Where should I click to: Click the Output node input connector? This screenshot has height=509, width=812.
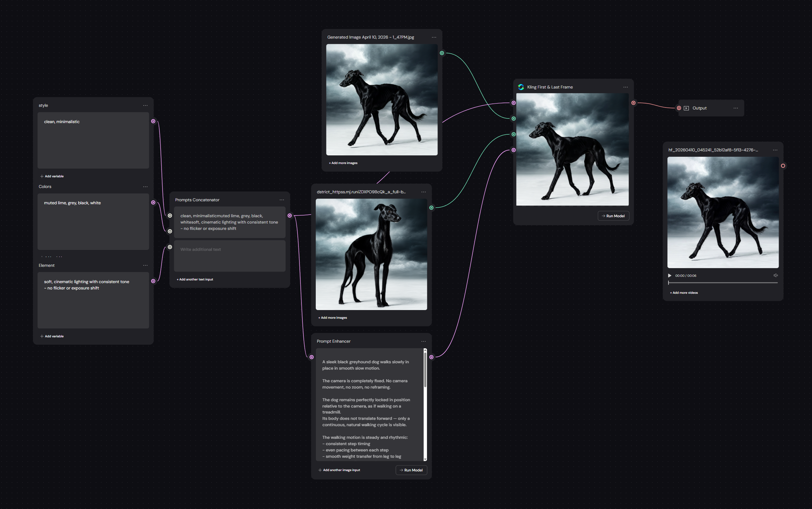click(679, 108)
